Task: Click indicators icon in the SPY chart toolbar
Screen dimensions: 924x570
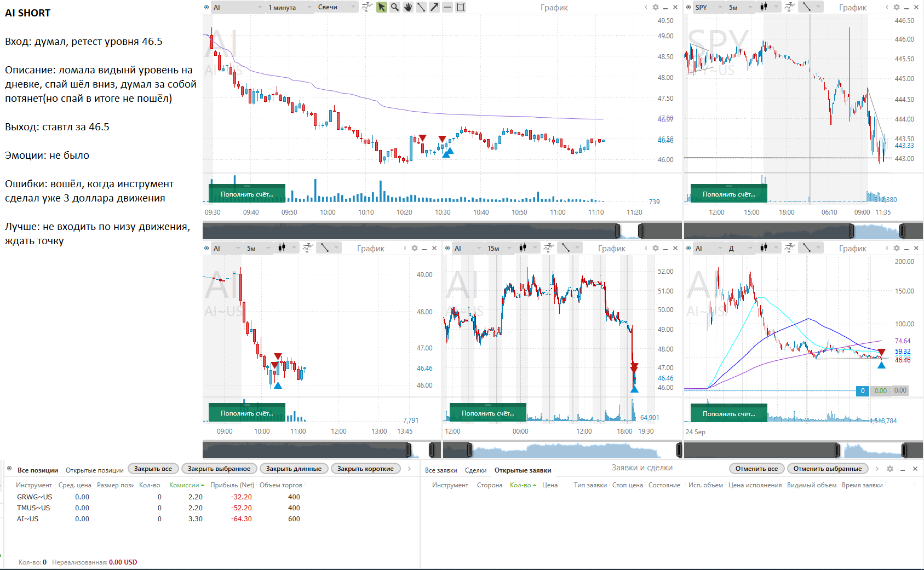Action: (x=790, y=7)
